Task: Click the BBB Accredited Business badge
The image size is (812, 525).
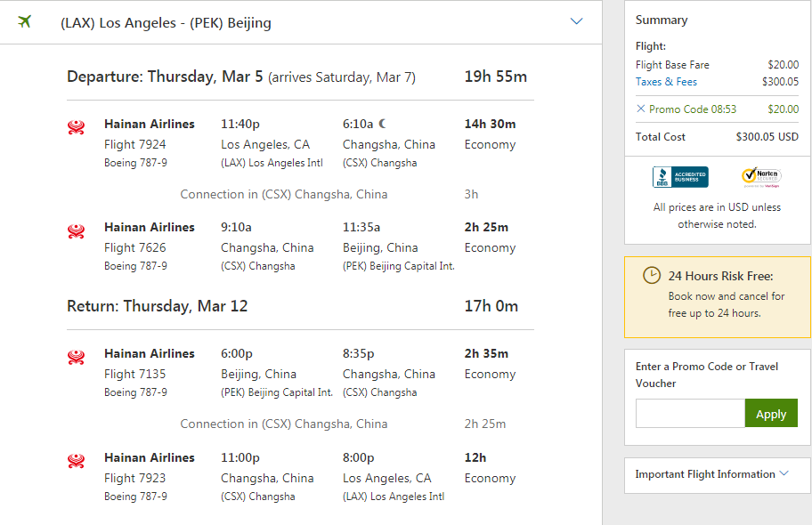Action: click(x=680, y=177)
